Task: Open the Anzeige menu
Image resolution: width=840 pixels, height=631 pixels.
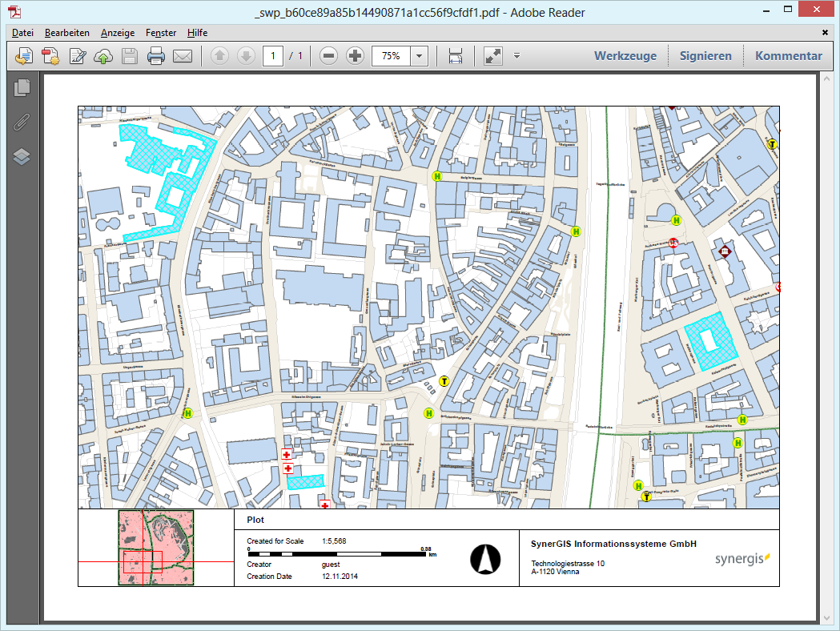Action: tap(118, 33)
